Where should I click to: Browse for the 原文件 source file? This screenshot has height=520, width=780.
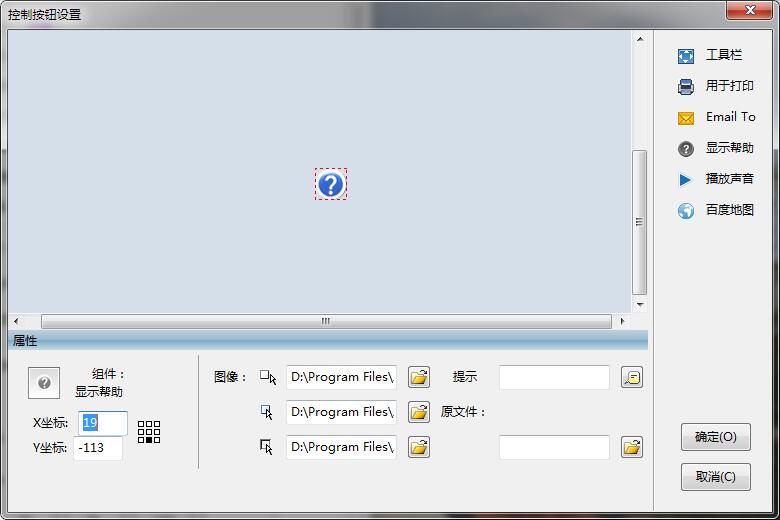(631, 447)
